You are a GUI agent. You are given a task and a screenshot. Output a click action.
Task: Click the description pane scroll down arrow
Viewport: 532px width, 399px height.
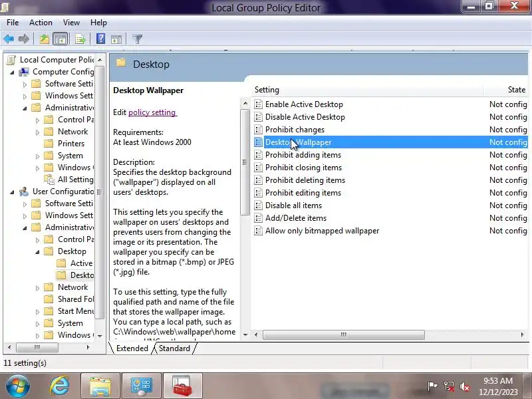245,335
